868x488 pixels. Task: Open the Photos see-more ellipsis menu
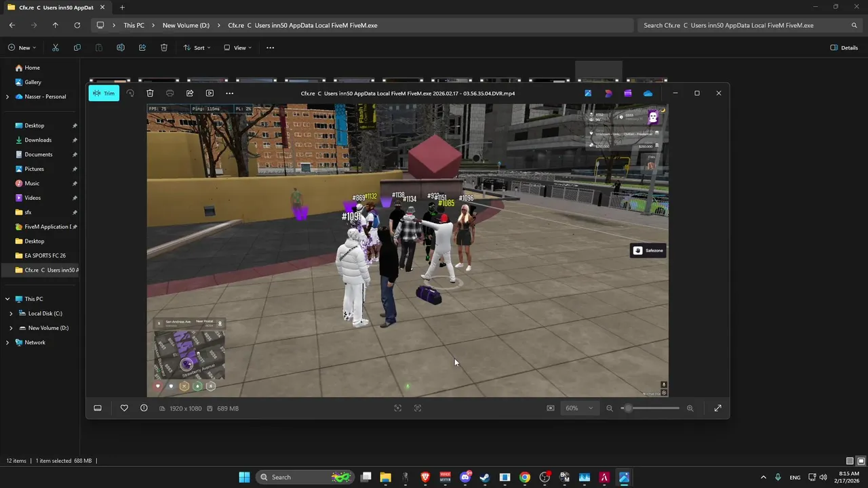[229, 93]
